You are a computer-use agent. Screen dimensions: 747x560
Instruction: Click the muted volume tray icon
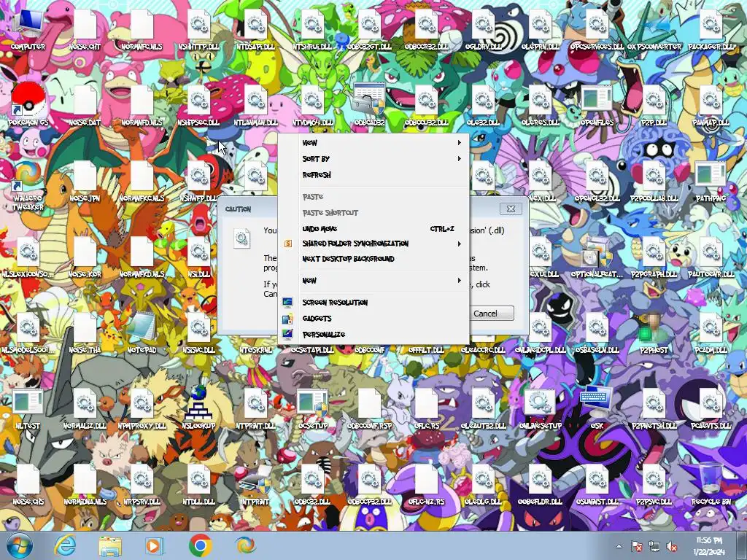tap(672, 547)
